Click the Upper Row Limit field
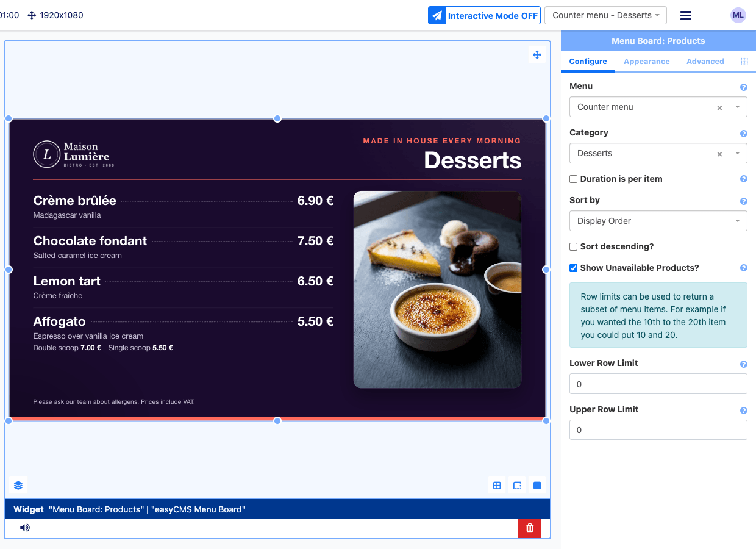The height and width of the screenshot is (549, 756). (x=658, y=430)
